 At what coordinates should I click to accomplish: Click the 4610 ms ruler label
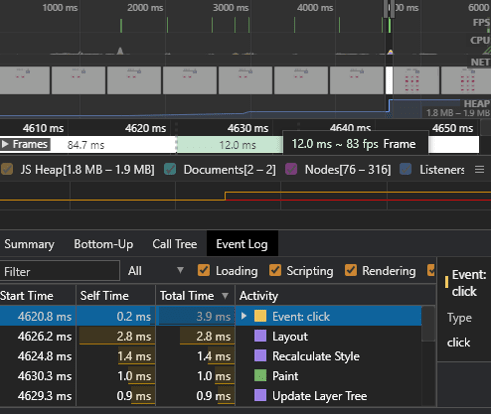coord(43,128)
